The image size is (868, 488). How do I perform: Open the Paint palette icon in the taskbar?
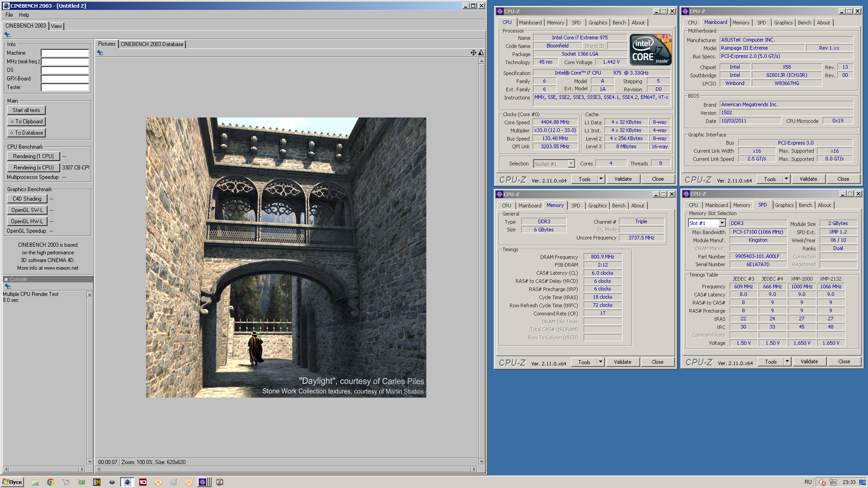tap(174, 482)
